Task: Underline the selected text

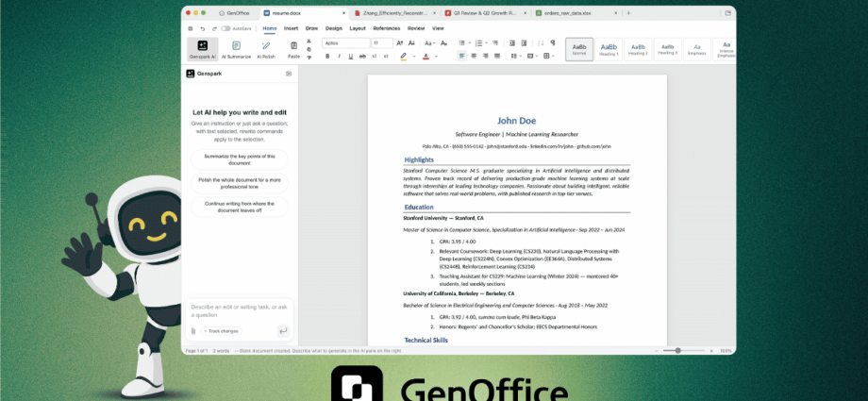Action: [x=350, y=56]
